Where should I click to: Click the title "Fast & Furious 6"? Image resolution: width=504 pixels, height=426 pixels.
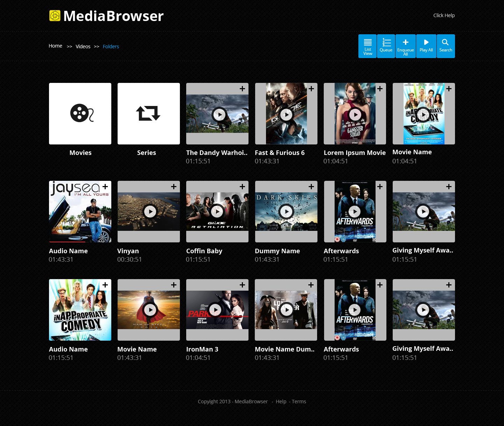[x=280, y=153]
